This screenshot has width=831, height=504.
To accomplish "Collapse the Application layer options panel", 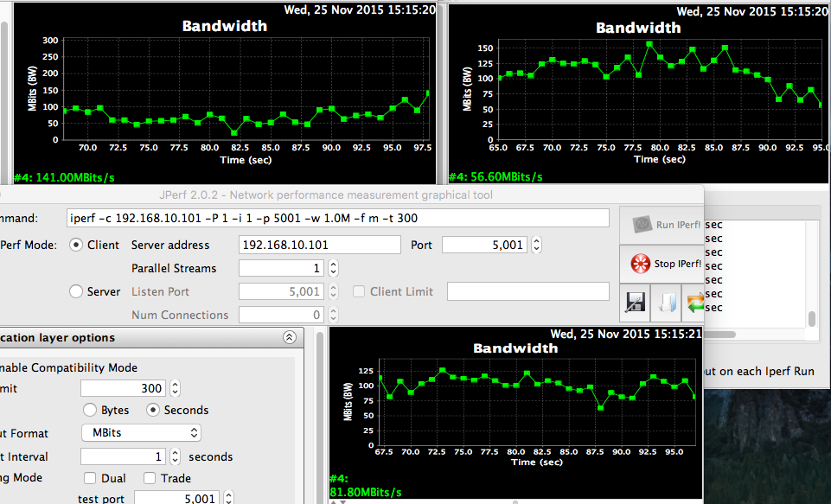I will pos(289,337).
